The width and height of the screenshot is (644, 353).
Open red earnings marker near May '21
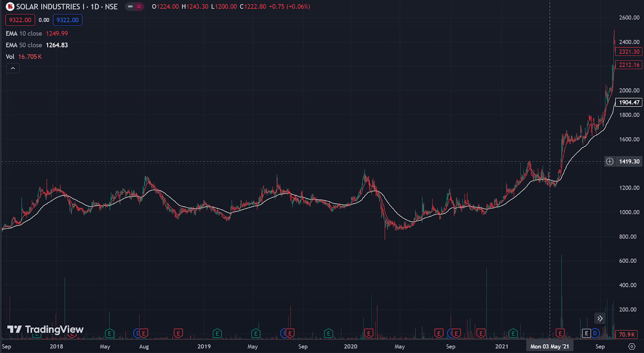(x=560, y=333)
